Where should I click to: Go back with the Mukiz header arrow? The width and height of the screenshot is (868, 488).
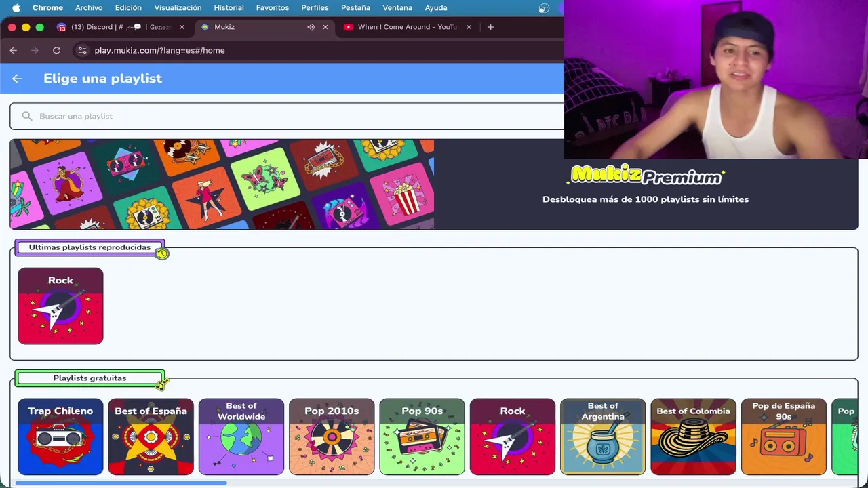click(x=17, y=79)
